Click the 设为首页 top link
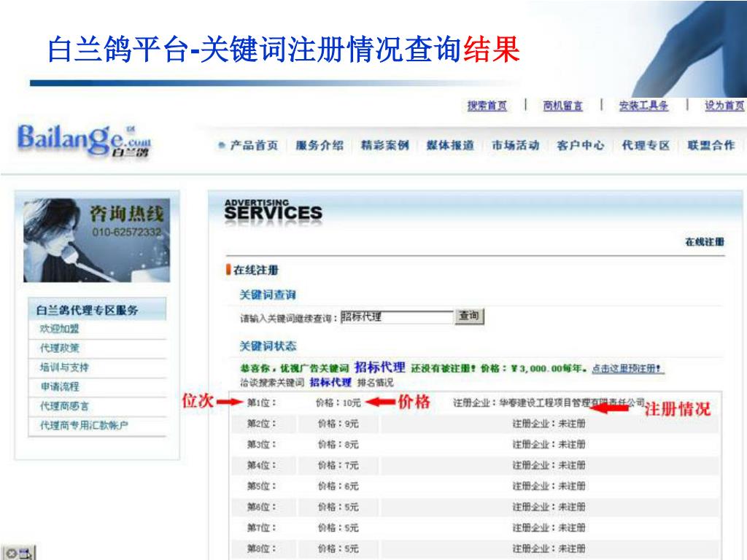Screen dimensions: 747x560 pos(724,105)
